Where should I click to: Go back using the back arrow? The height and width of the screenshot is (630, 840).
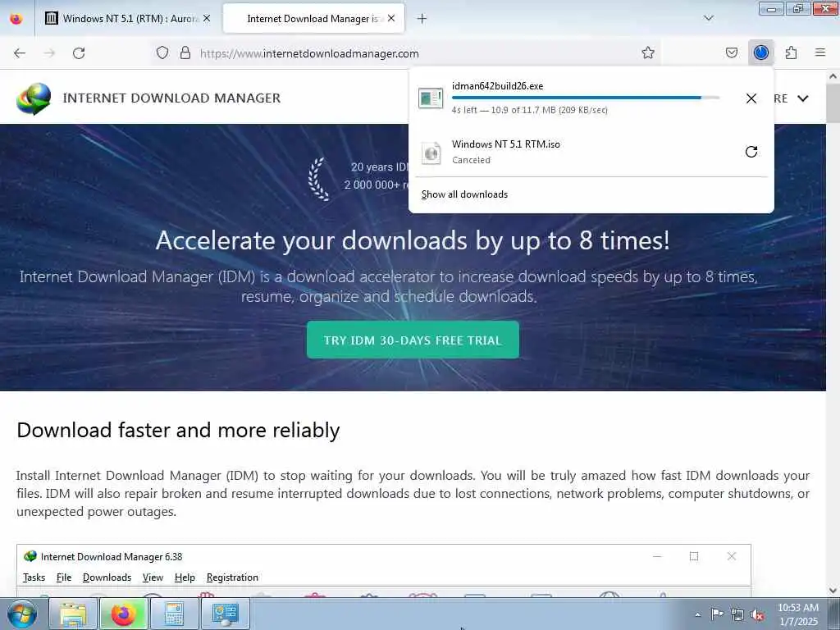[20, 53]
